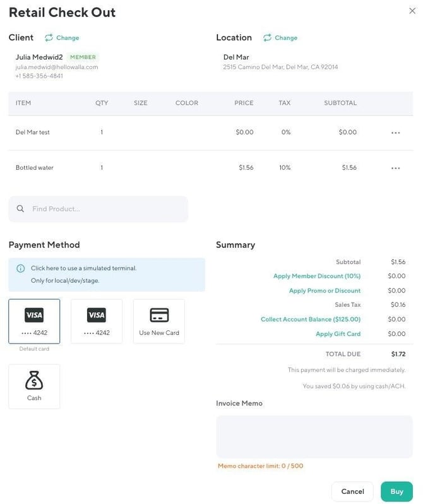Click into the Invoice Memo text area
Screen dimensions: 423x504
(314, 437)
